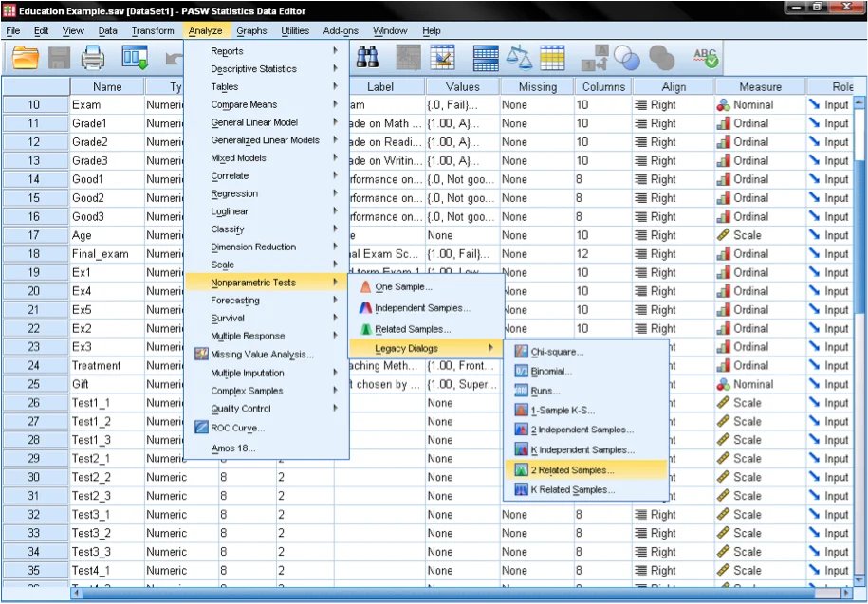Image resolution: width=868 pixels, height=604 pixels.
Task: Click the Align column header
Action: 674,87
